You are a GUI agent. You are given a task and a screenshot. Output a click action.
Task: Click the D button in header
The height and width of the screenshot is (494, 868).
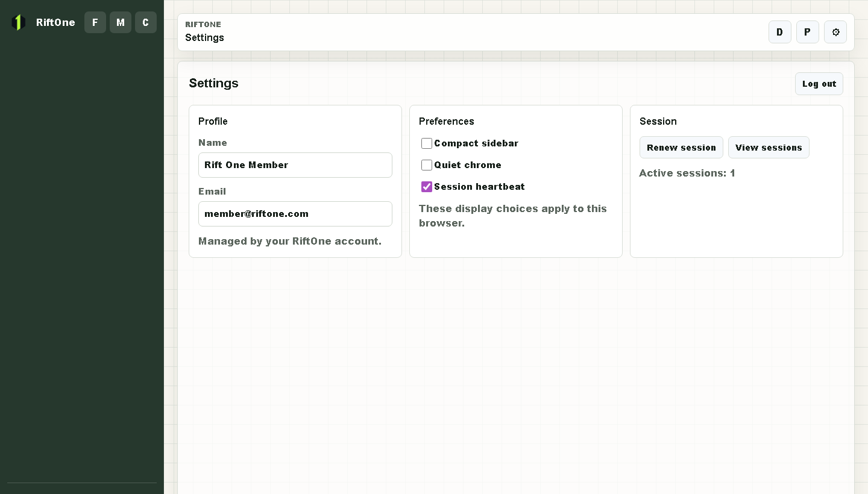780,32
